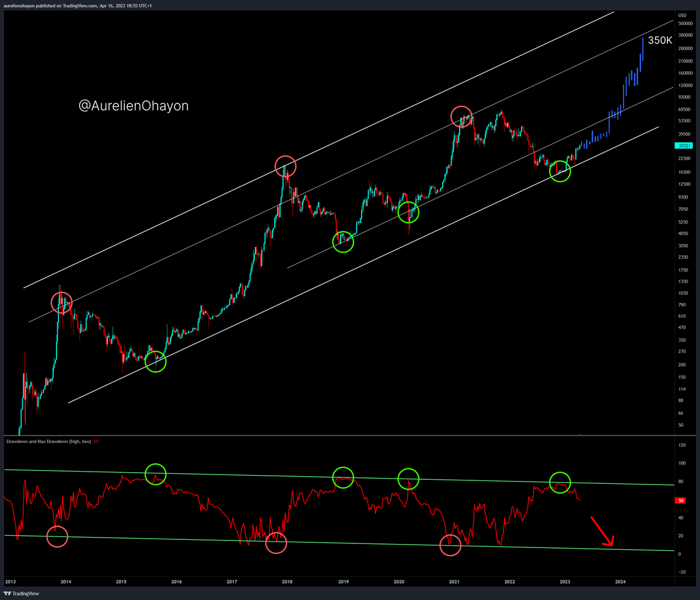Click the -20 label on drawdown axis
The width and height of the screenshot is (700, 600).
681,572
